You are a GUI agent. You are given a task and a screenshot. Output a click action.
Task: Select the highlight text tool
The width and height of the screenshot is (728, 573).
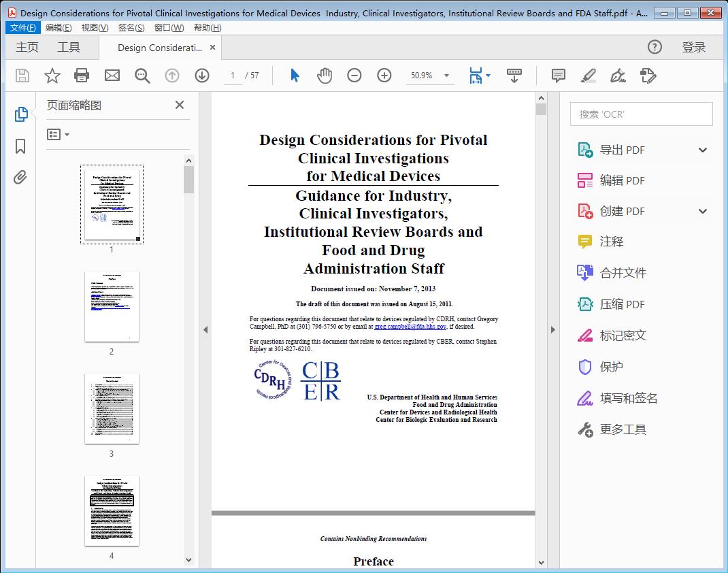[x=589, y=76]
